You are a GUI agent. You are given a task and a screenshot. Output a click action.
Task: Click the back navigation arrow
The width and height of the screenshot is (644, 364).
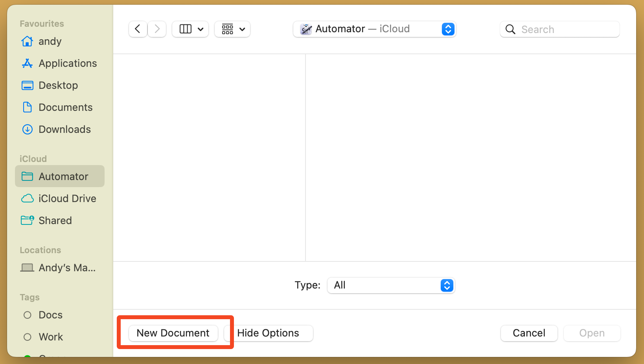137,29
